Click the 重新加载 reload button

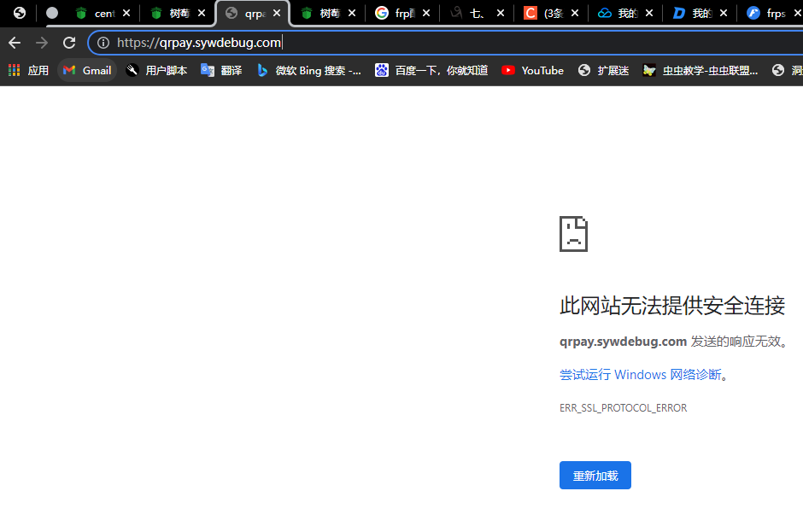[x=595, y=475]
